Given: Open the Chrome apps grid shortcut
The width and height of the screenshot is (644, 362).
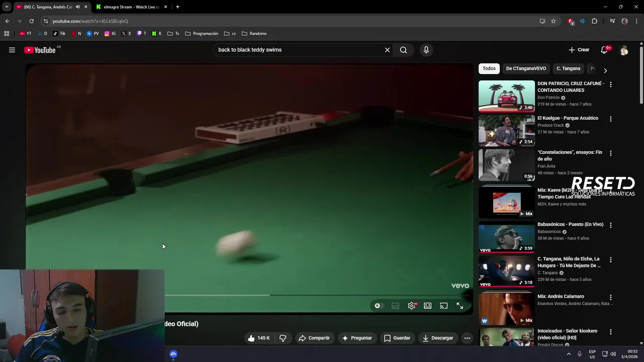Looking at the screenshot, I should (7, 34).
